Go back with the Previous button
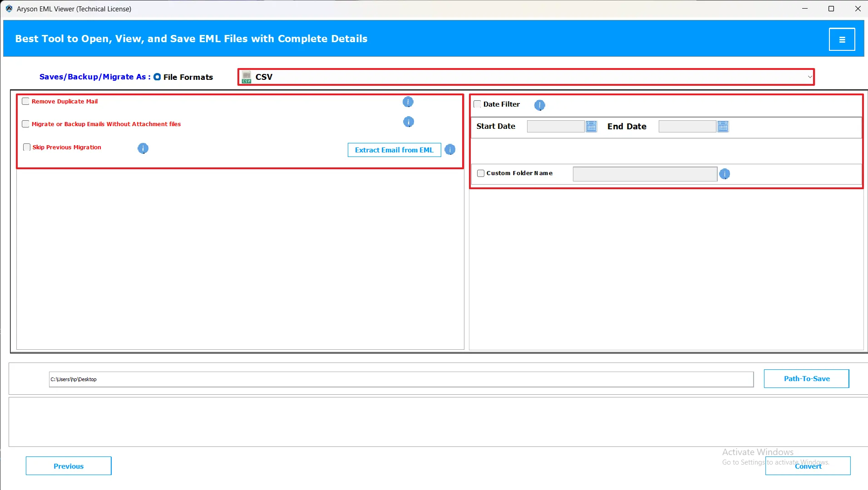Screen dimensions: 868x490 tap(69, 466)
